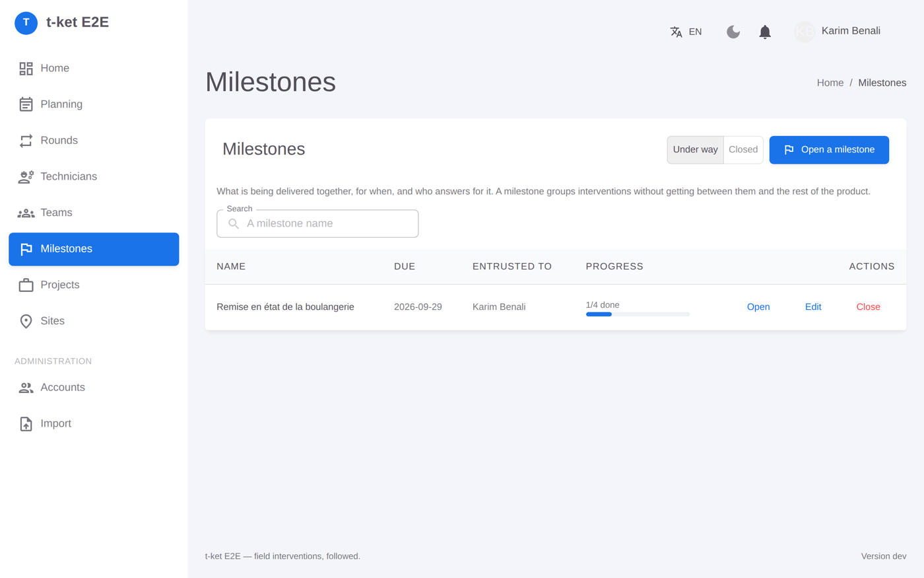Open notifications with the bell icon

(x=765, y=32)
